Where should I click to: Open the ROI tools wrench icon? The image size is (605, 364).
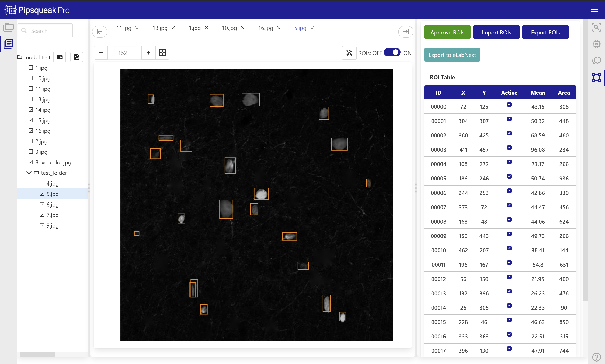[x=349, y=53]
